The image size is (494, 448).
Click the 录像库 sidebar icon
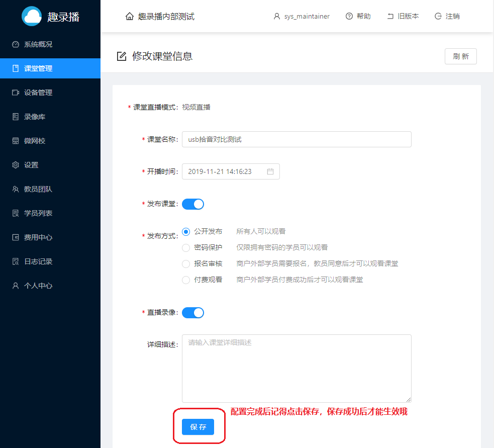(16, 117)
